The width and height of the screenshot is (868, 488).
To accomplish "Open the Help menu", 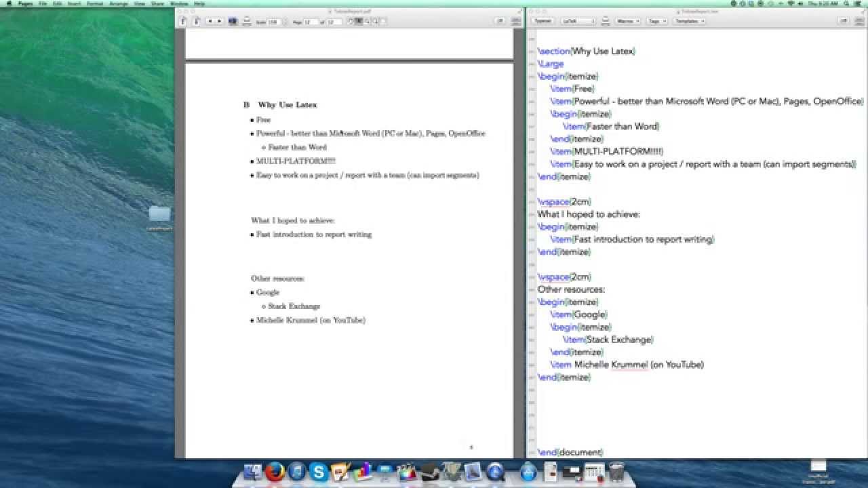I will 199,3.
